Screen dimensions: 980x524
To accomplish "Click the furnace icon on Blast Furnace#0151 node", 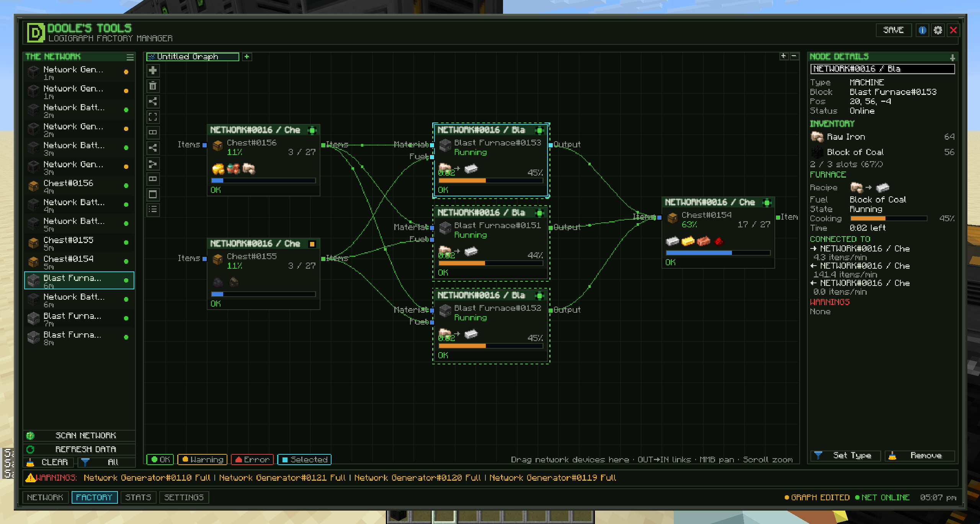I will (x=445, y=229).
